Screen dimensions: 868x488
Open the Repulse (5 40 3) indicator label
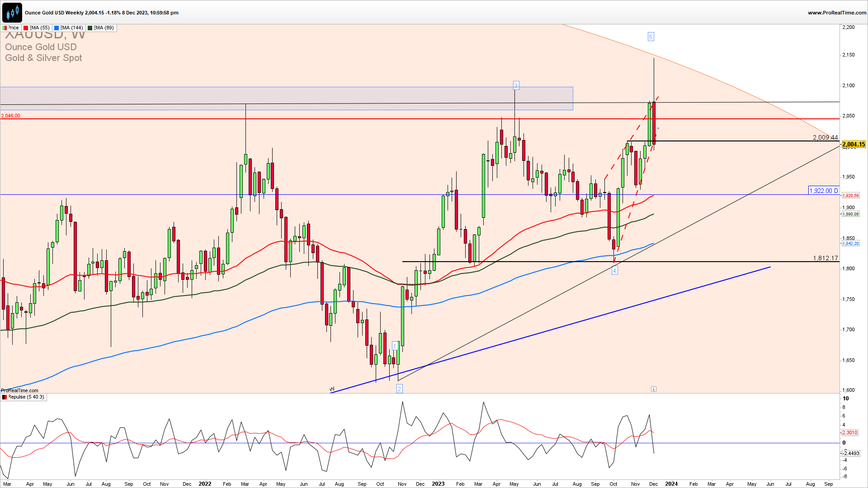26,397
